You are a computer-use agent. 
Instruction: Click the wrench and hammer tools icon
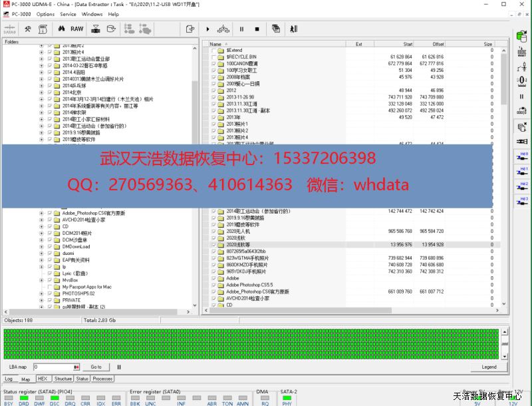point(28,29)
